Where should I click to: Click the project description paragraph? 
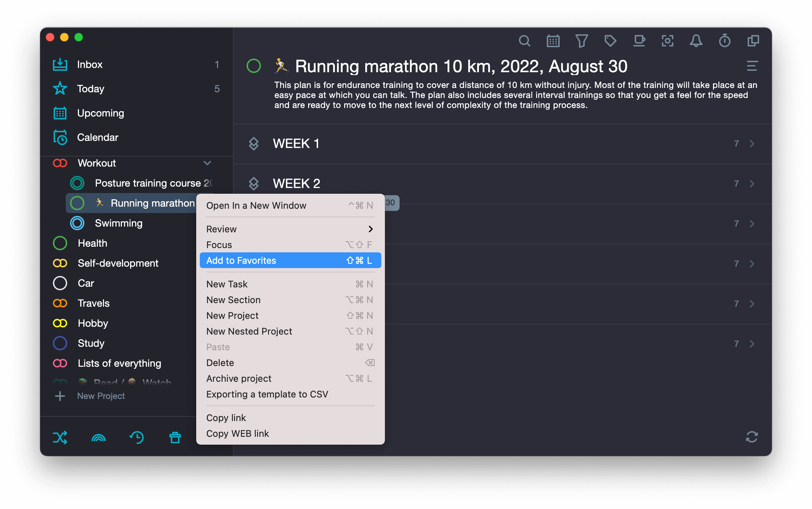click(516, 95)
